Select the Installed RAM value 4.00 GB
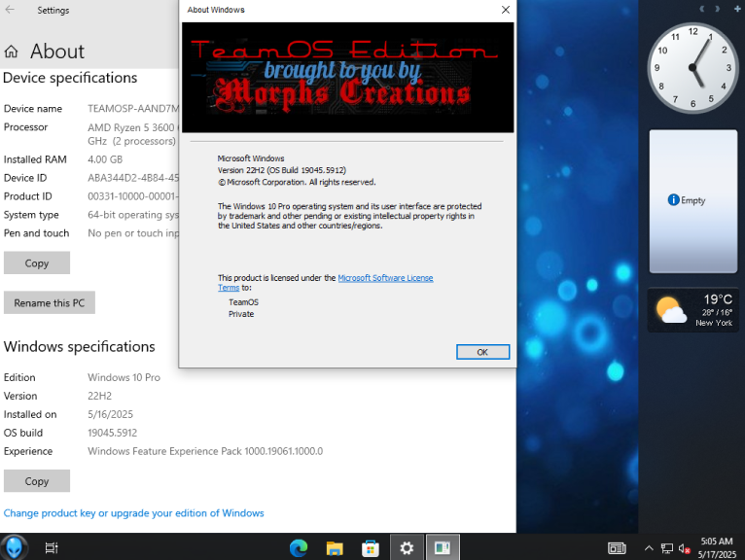This screenshot has height=560, width=745. coord(105,159)
